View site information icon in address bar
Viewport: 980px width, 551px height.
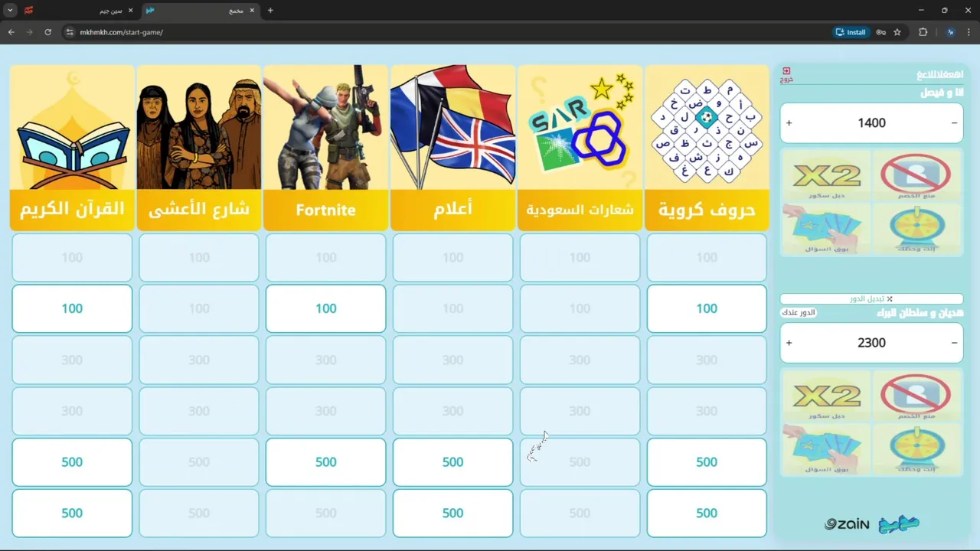click(x=69, y=32)
